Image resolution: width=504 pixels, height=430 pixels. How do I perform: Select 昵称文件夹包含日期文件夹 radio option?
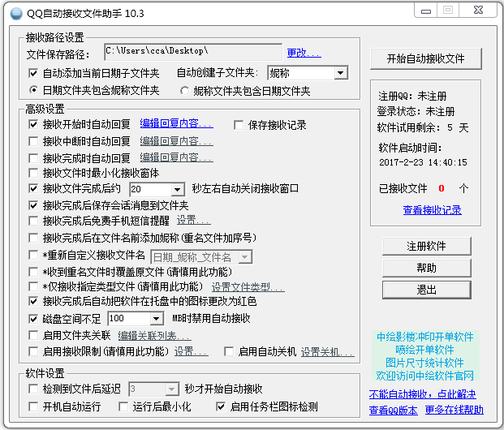[x=184, y=91]
